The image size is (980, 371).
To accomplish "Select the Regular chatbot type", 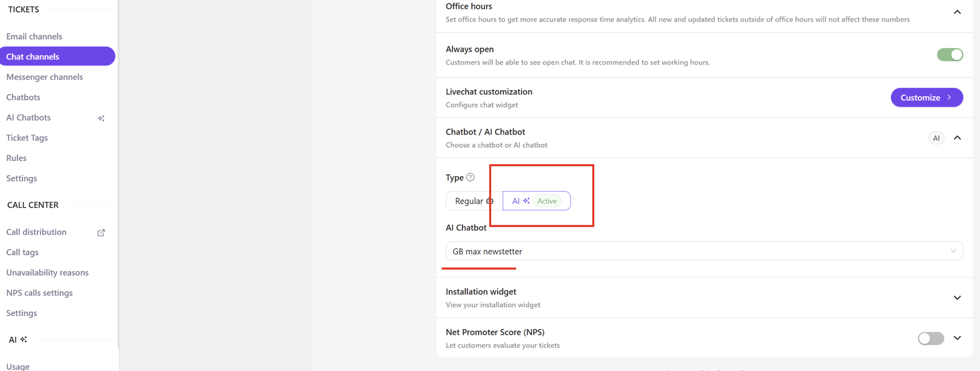I will (469, 201).
